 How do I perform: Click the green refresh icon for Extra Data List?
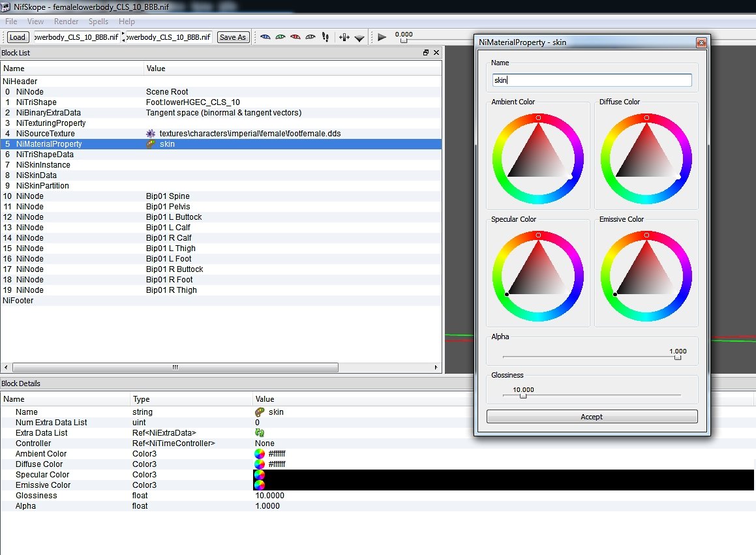(260, 432)
